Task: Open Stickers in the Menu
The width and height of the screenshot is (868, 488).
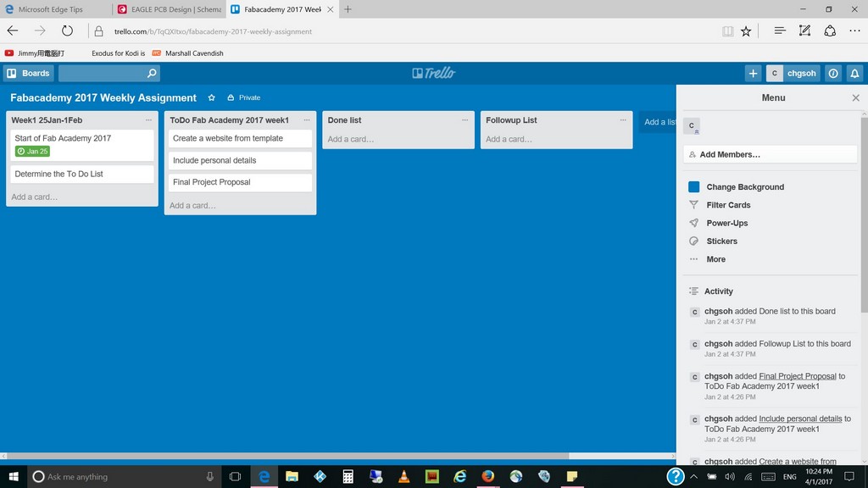Action: pos(721,241)
